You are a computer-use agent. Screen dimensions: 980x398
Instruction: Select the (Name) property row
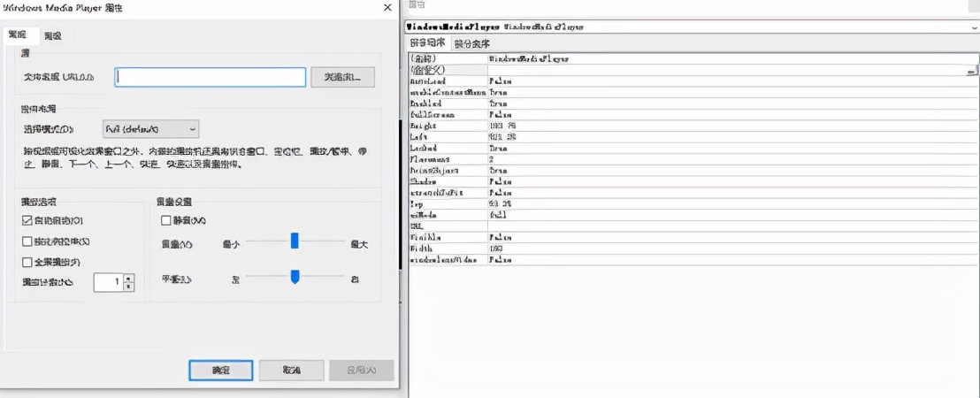coord(693,58)
